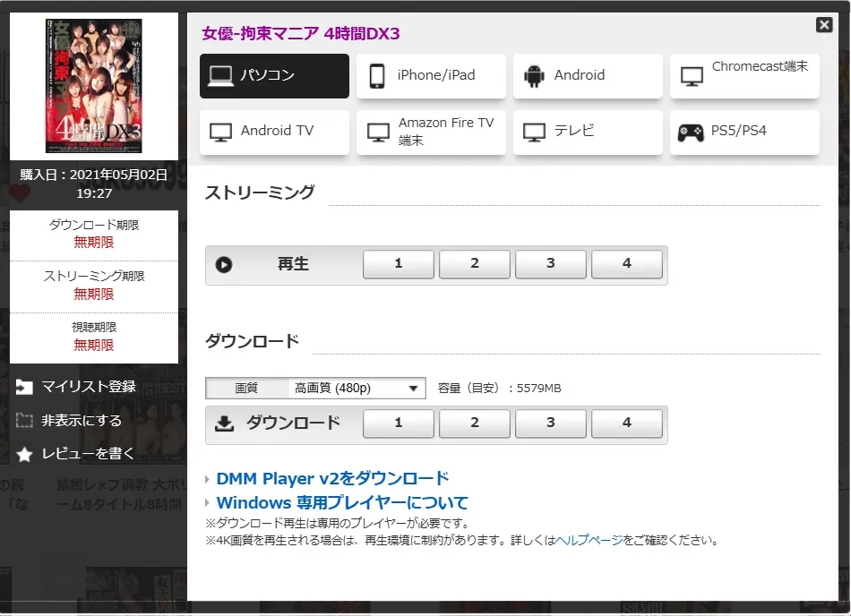Click the product cover thumbnail
Screen dimensions: 851x616
coord(94,86)
